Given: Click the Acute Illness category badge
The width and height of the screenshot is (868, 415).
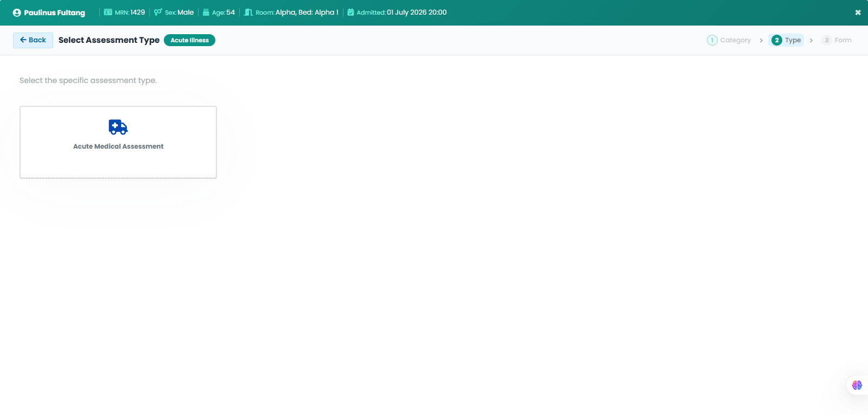Looking at the screenshot, I should [189, 40].
